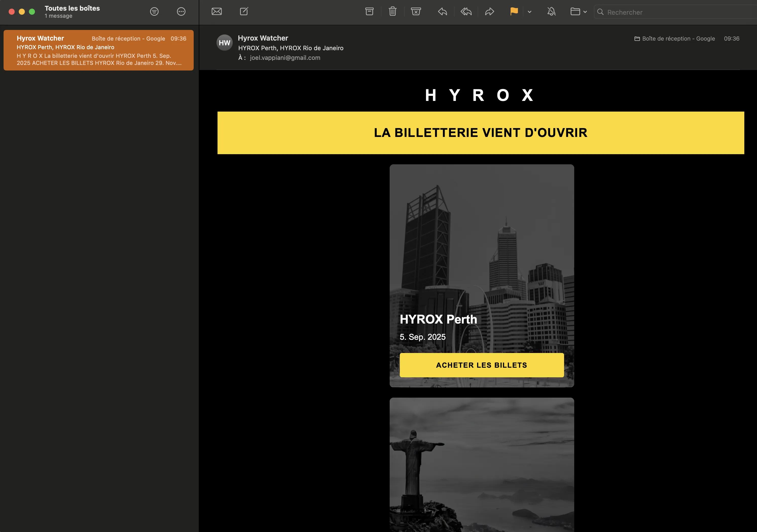757x532 pixels.
Task: Open the move to mailbox dropdown
Action: tap(579, 12)
